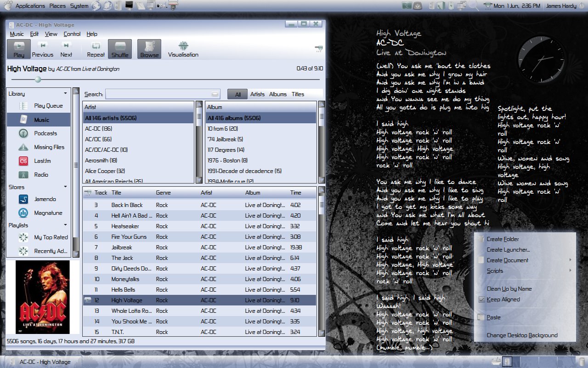
Task: Select the track Back In Black
Action: (x=199, y=205)
